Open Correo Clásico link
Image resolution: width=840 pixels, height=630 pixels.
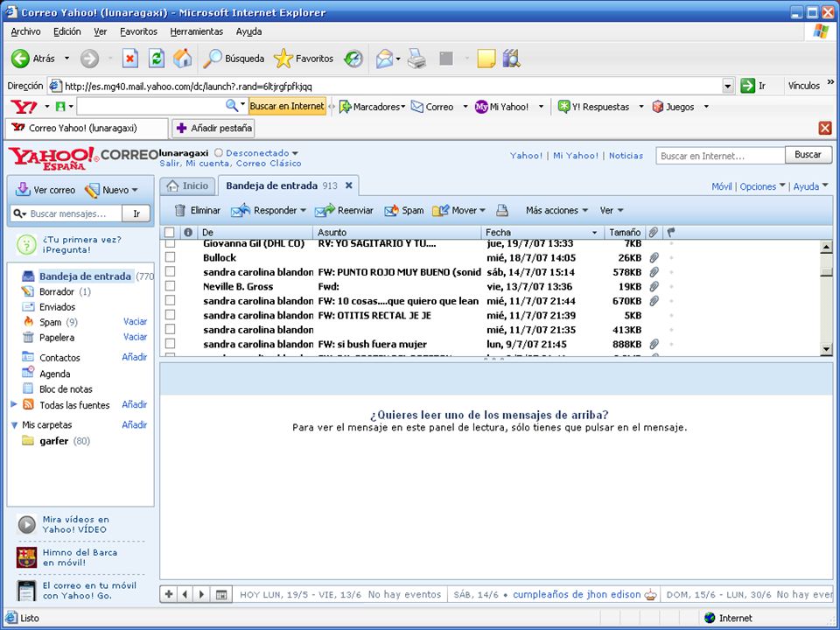coord(269,164)
